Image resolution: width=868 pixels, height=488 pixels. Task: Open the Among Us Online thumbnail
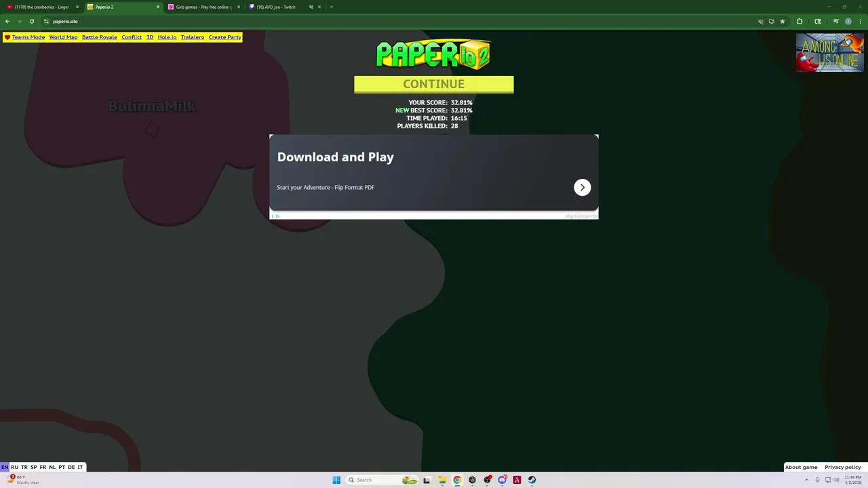coord(830,53)
